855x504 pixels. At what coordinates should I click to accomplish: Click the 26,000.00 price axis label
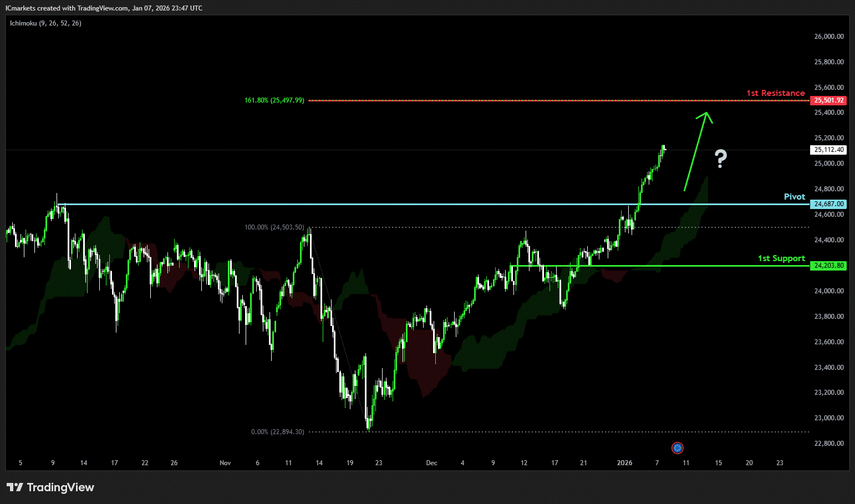tap(828, 37)
